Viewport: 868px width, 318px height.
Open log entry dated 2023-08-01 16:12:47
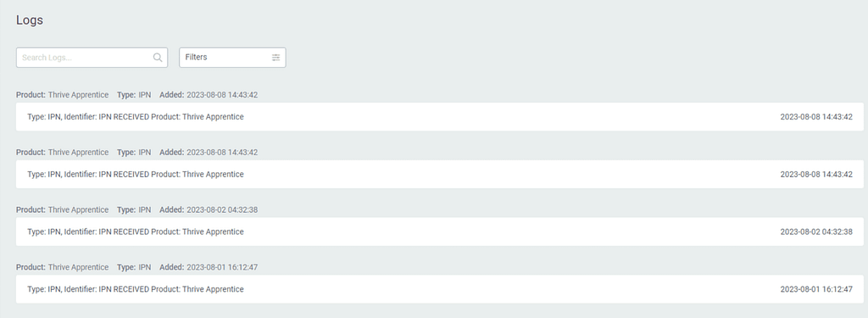440,289
